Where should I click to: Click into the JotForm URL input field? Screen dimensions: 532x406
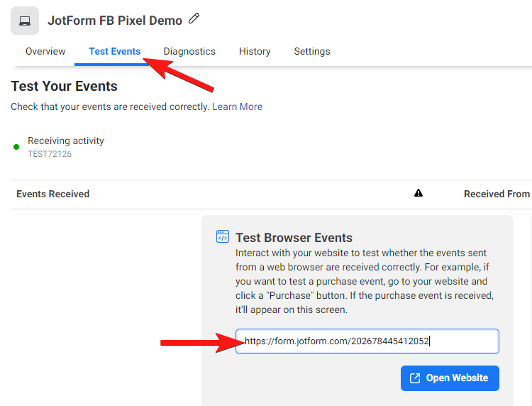click(367, 341)
